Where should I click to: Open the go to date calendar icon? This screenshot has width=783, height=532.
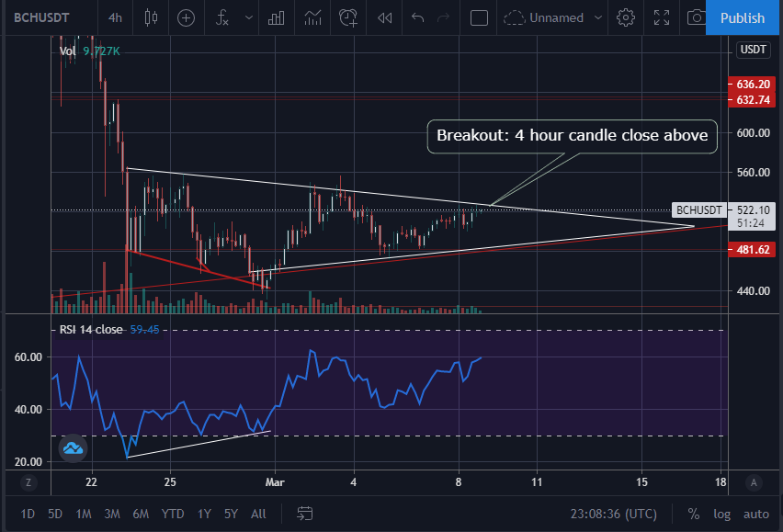pyautogui.click(x=304, y=513)
